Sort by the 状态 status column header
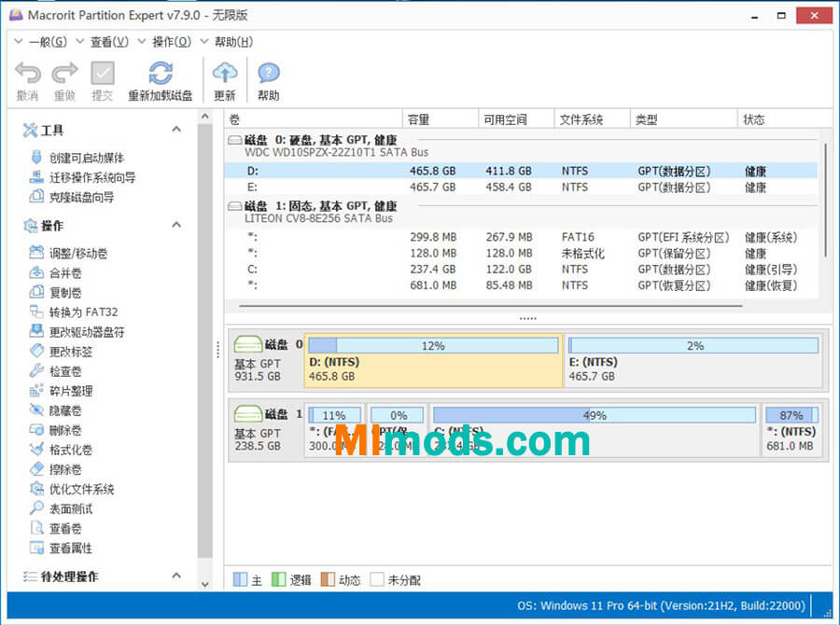840x625 pixels. click(x=784, y=119)
